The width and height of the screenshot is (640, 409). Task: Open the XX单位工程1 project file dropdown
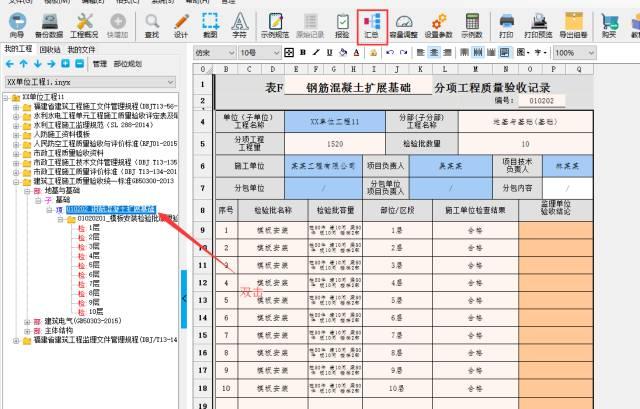[90, 82]
